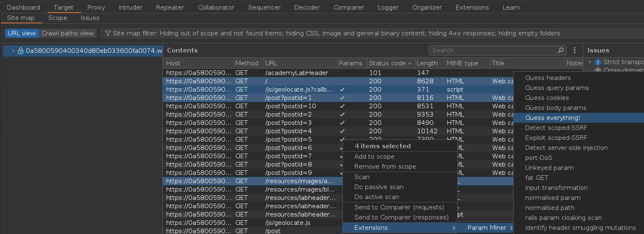Click the magnifier icon in the Contents search box
The image size is (644, 234).
(x=561, y=50)
